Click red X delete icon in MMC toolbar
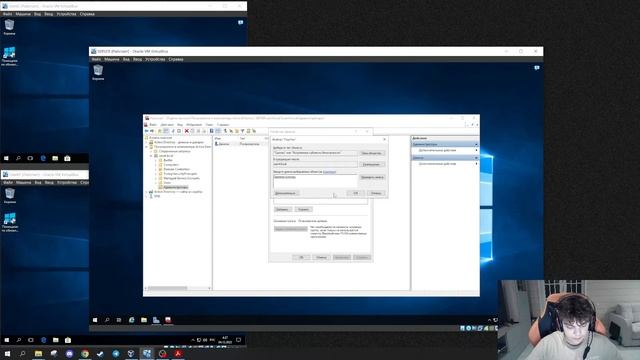Screen dimensions: 640x360 [x=187, y=131]
